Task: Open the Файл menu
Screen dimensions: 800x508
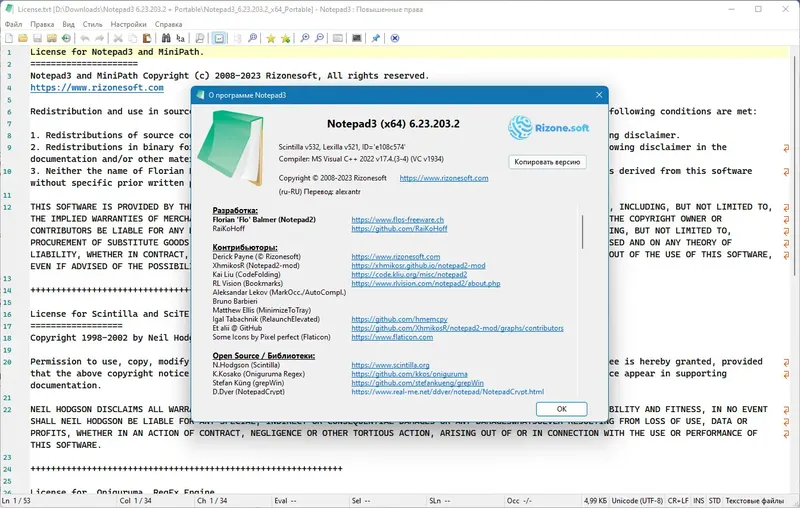Action: pyautogui.click(x=13, y=24)
